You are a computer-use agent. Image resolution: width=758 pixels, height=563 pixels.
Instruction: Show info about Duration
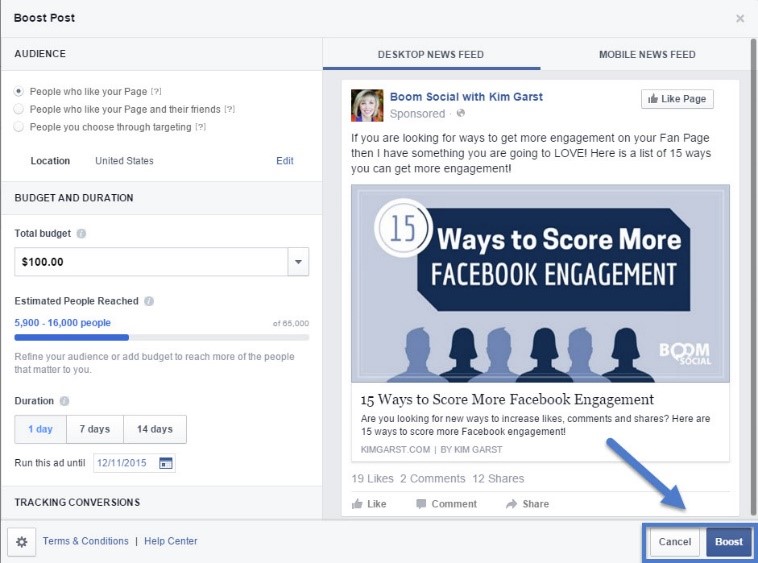click(x=64, y=401)
